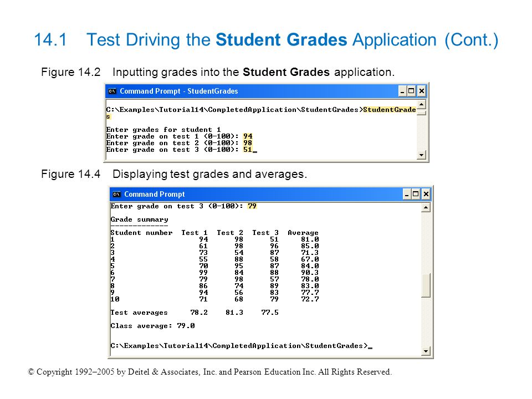Click student number 10 row label
Screen dimensions: 532x399
point(115,299)
